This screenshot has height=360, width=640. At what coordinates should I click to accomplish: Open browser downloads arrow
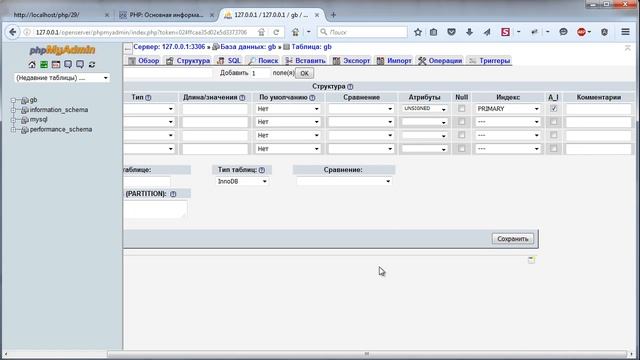click(469, 32)
